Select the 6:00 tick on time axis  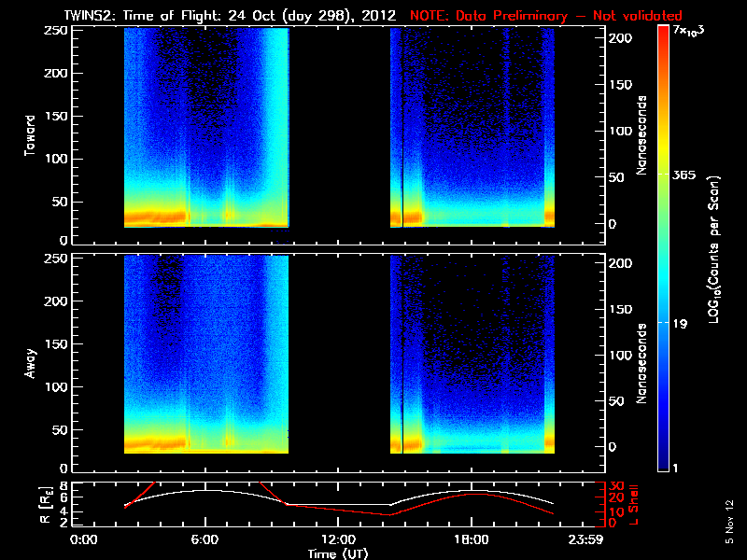[205, 539]
